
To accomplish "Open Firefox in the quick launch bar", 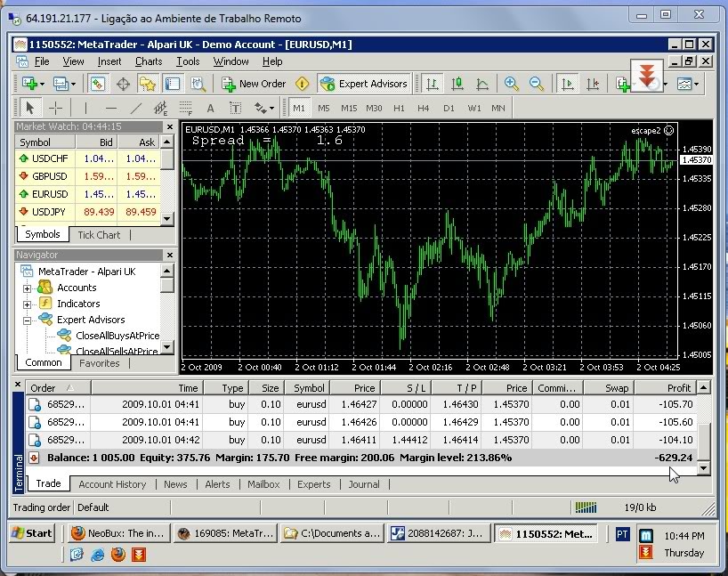I will click(x=118, y=554).
